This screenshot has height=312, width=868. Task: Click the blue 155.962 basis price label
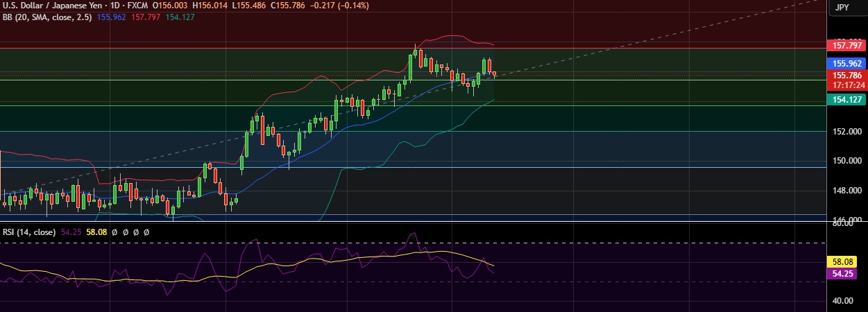click(846, 62)
